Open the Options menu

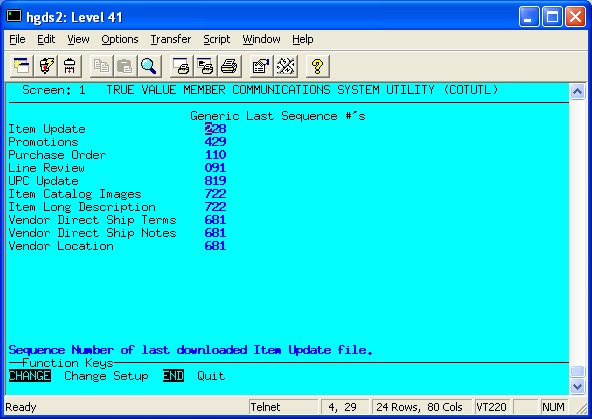(x=120, y=39)
